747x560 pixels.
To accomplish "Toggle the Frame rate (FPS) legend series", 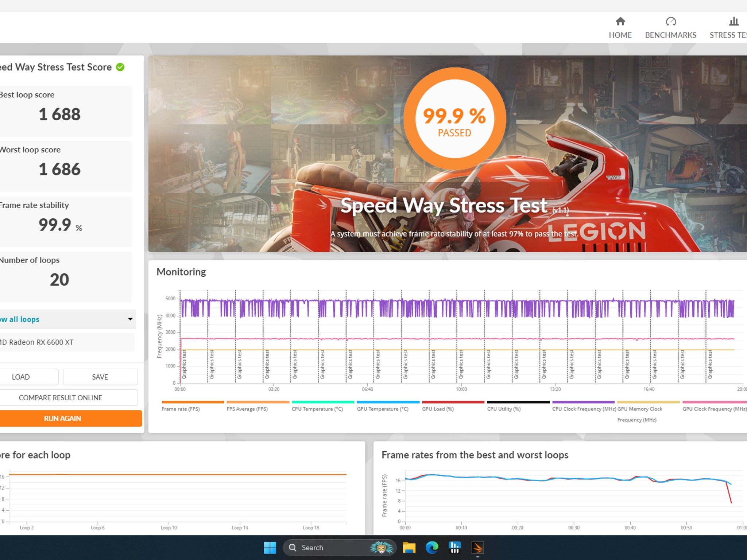I will (193, 406).
